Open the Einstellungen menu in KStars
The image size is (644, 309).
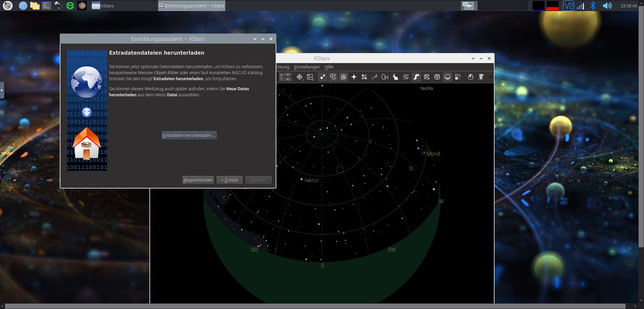click(x=307, y=67)
